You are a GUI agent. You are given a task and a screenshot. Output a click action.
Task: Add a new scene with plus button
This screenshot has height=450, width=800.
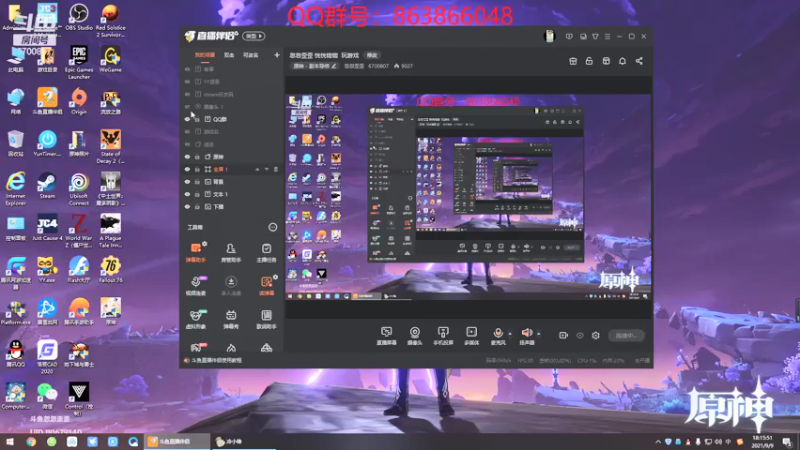coord(277,55)
